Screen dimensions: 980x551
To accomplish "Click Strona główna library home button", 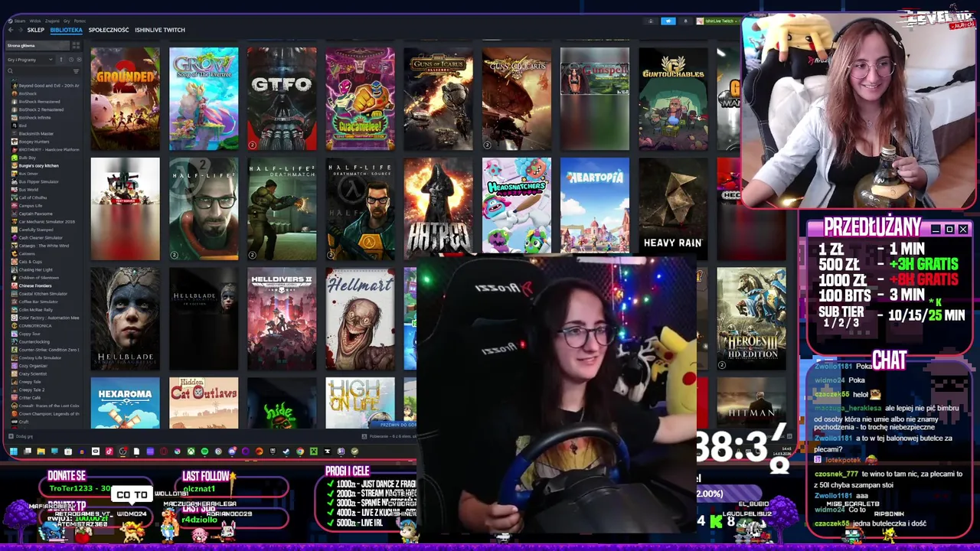I will pos(38,45).
